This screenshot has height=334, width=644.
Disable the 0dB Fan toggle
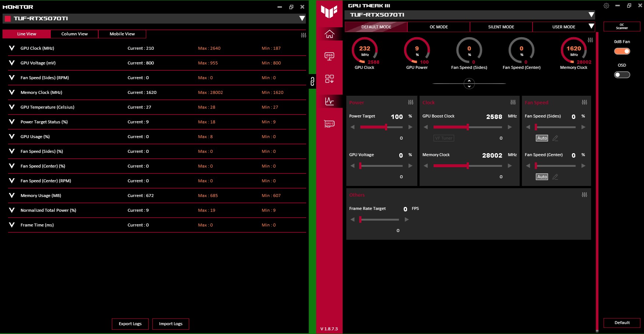pyautogui.click(x=622, y=51)
